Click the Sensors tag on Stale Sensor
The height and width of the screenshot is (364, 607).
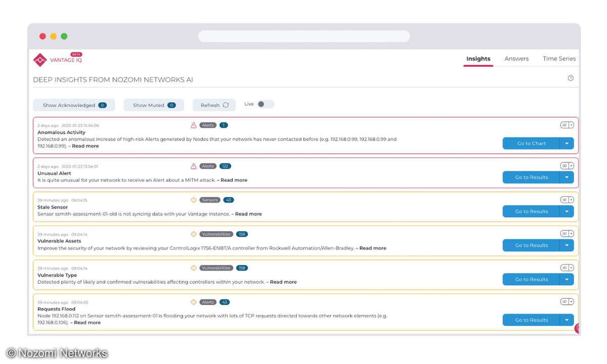pyautogui.click(x=209, y=200)
